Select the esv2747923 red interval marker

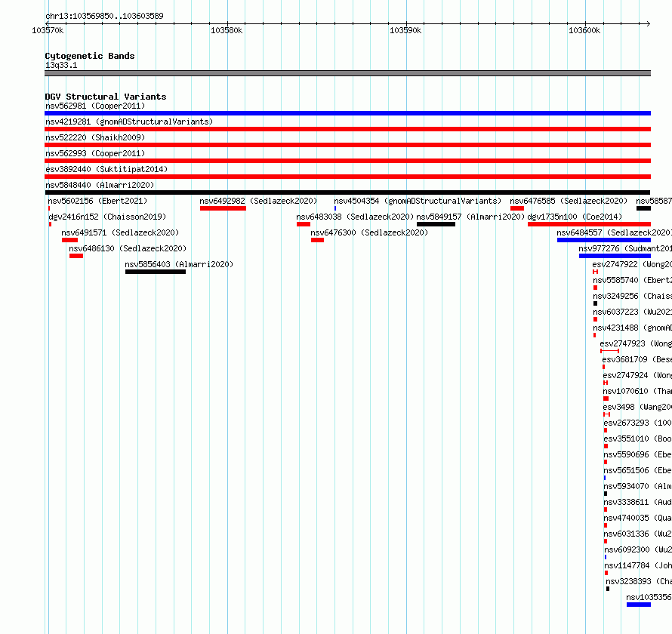coord(610,351)
